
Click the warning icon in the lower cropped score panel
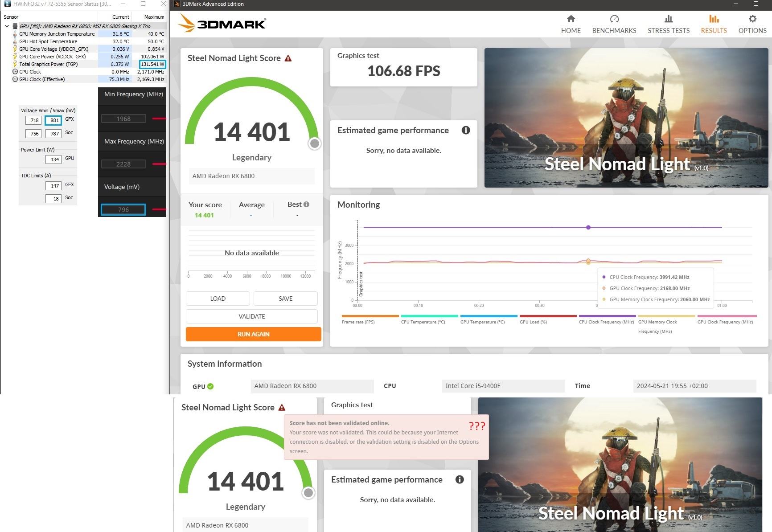tap(282, 408)
